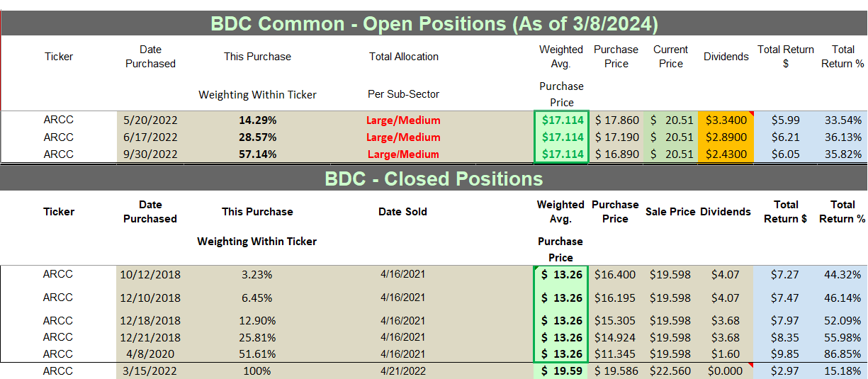
Task: Select the $22.560 sale price cell
Action: pyautogui.click(x=670, y=370)
